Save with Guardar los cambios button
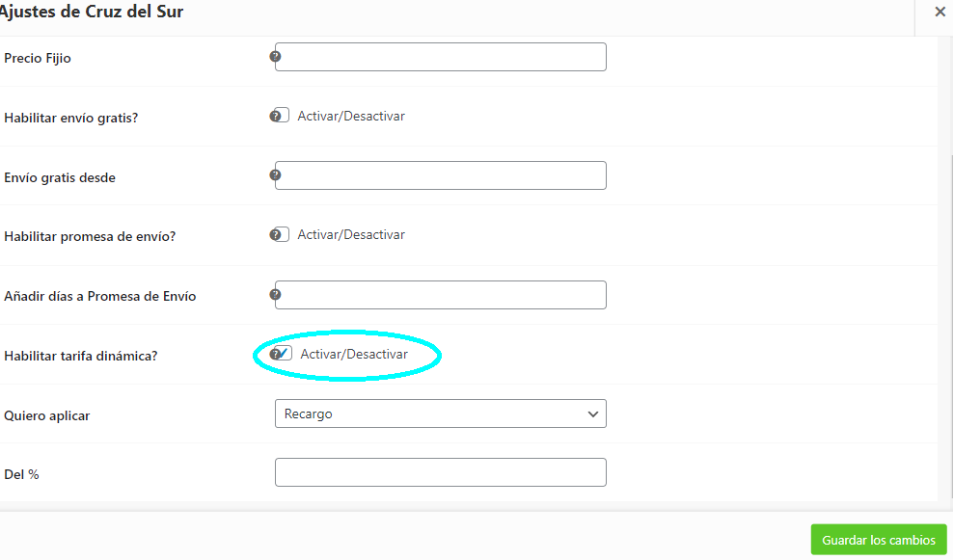 (x=879, y=540)
